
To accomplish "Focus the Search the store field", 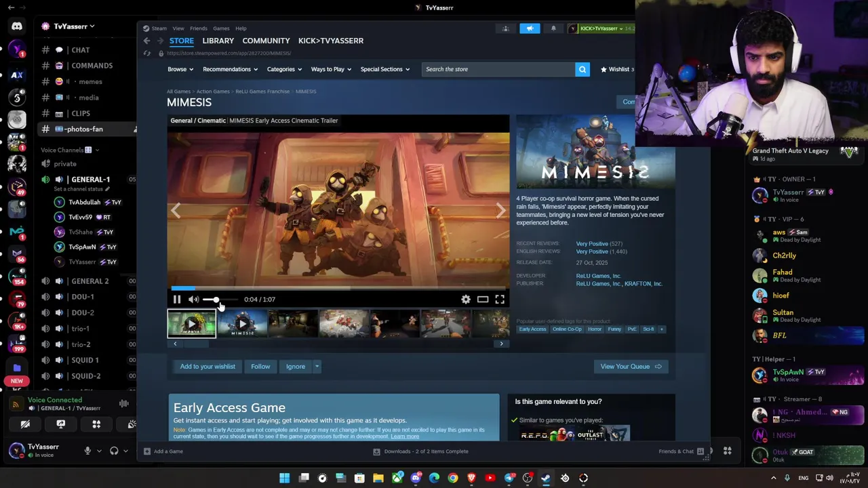I will coord(498,69).
